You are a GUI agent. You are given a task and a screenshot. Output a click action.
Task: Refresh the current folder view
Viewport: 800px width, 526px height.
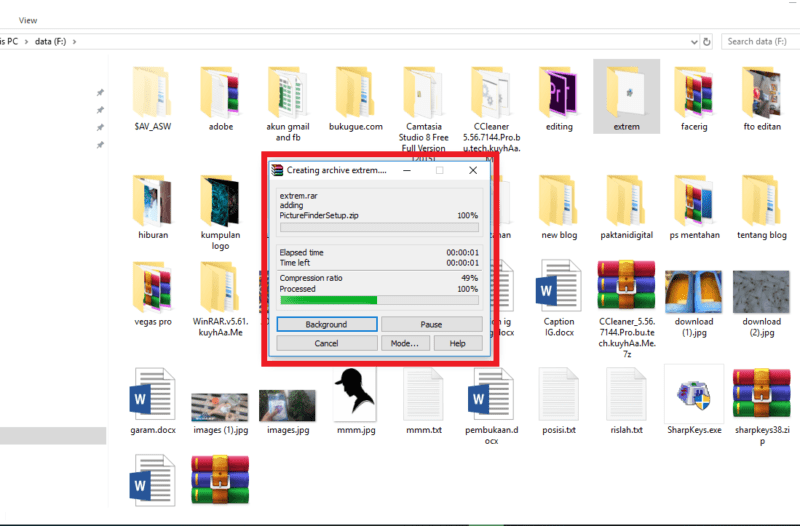tap(707, 42)
